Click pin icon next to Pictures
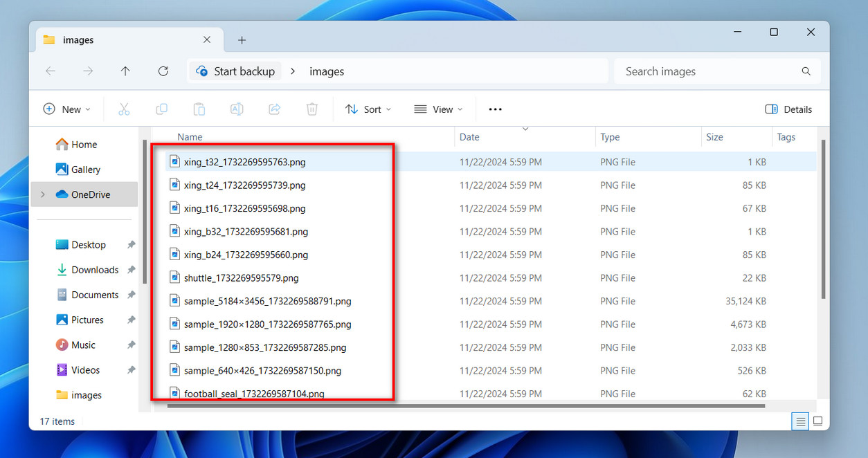 (x=131, y=320)
